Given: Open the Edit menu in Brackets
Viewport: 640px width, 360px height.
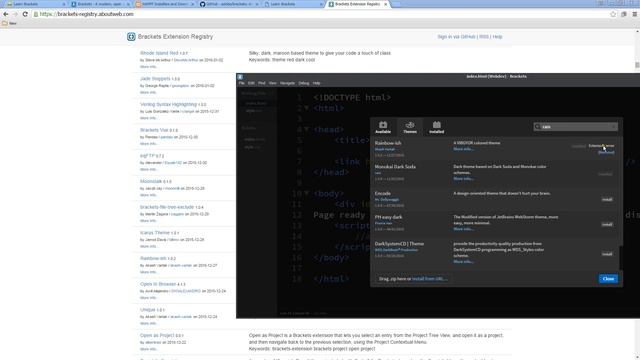Looking at the screenshot, I should pos(251,83).
